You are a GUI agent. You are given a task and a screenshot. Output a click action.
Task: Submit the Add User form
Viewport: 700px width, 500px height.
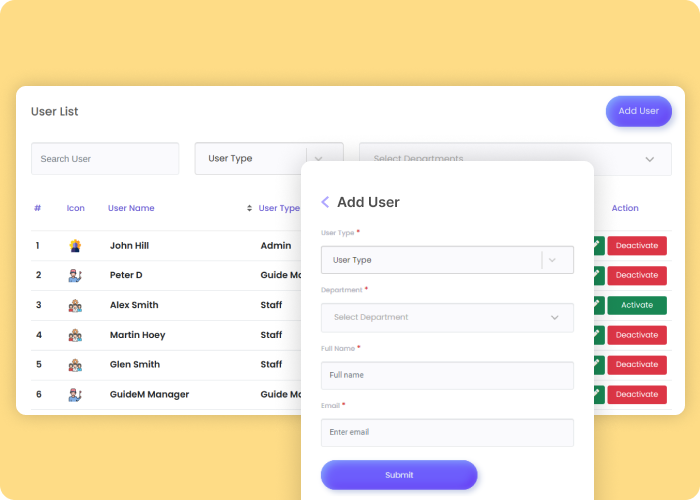(x=399, y=475)
